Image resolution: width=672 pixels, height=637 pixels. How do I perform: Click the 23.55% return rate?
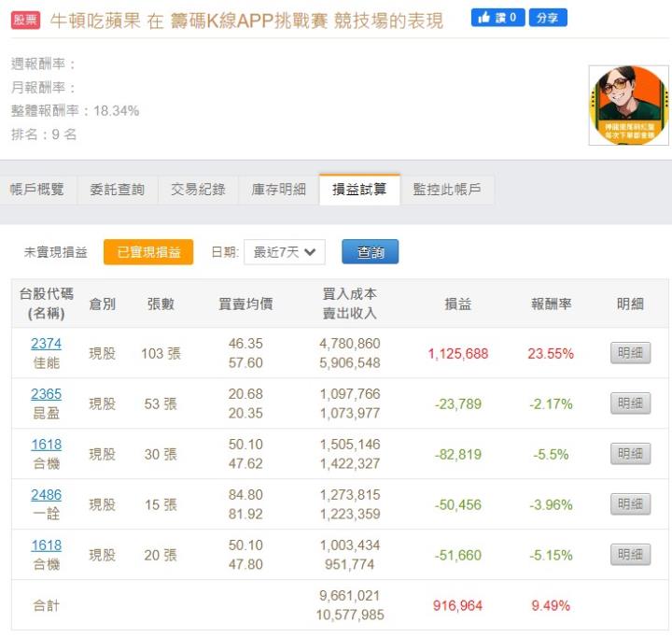tap(551, 353)
